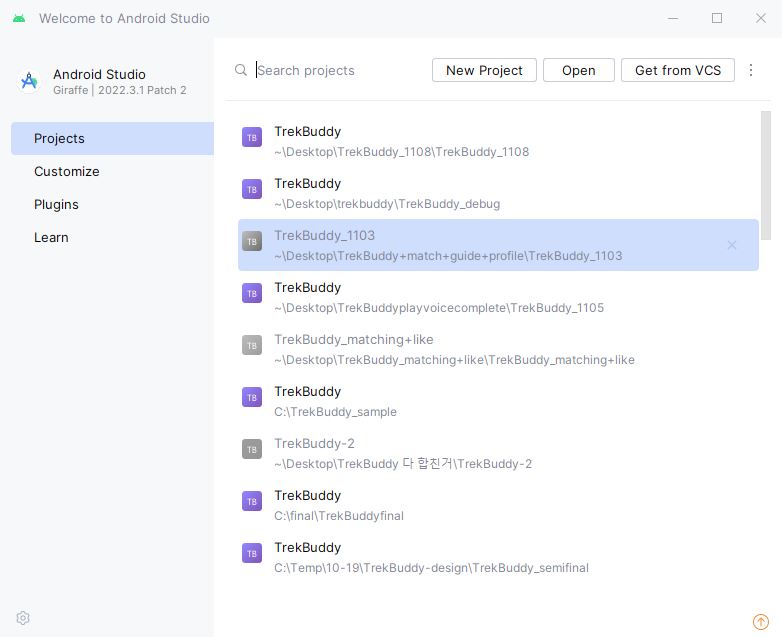
Task: Open settings gear at bottom left
Action: coord(23,618)
